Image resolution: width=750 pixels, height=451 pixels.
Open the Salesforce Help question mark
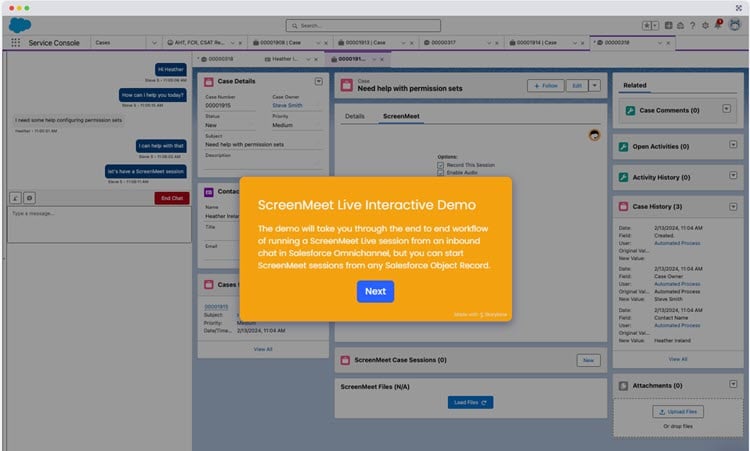click(693, 25)
